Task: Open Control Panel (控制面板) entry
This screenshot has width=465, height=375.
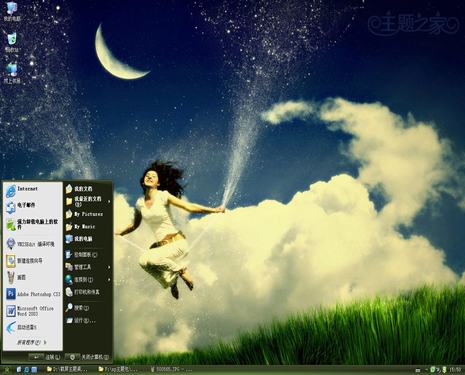Action: coord(88,255)
